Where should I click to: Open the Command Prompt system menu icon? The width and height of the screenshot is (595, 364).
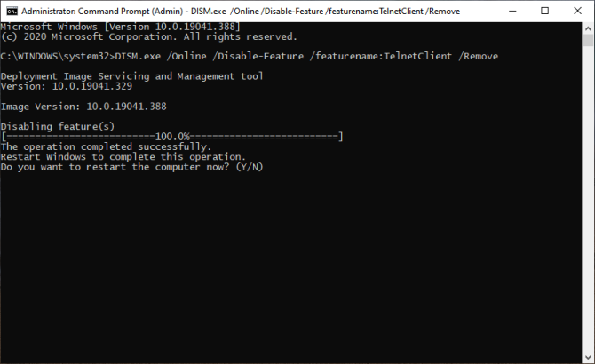pos(10,11)
